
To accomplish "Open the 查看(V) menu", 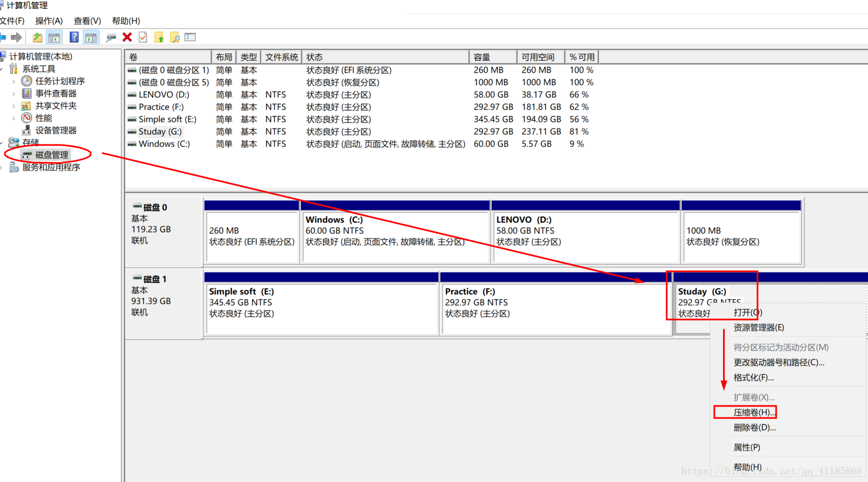I will (x=88, y=21).
